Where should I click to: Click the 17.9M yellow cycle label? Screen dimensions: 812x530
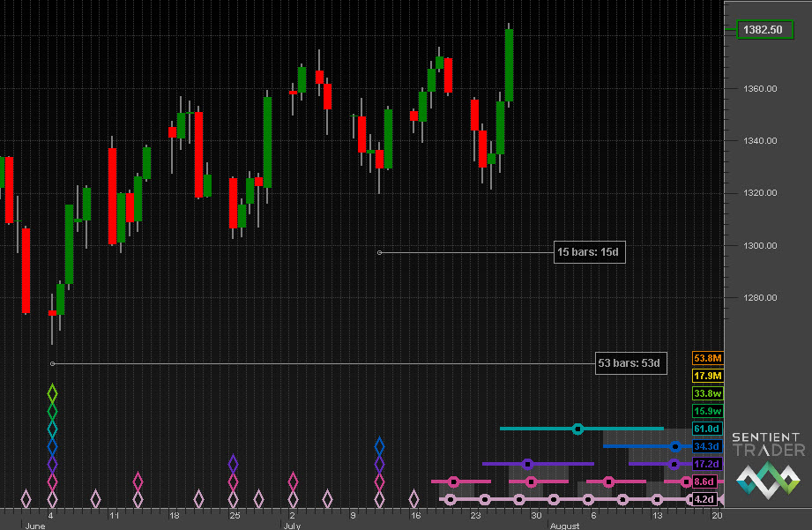707,376
